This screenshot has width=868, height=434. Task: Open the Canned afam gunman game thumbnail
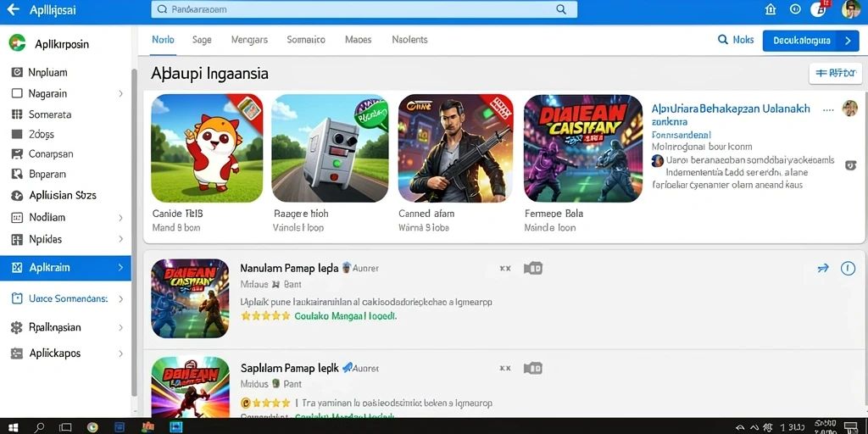pyautogui.click(x=455, y=147)
